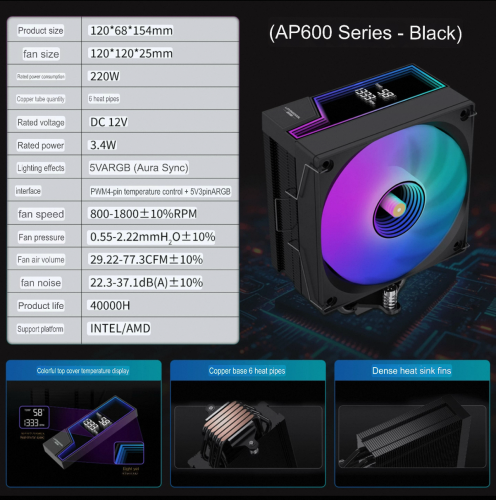Click the RGB fan on the cooler
496x500 pixels.
393,208
